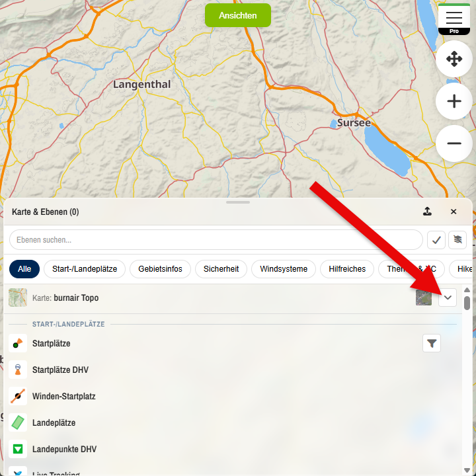Close the Karte & Ebenen panel
Viewport: 476px width, 476px height.
(454, 212)
